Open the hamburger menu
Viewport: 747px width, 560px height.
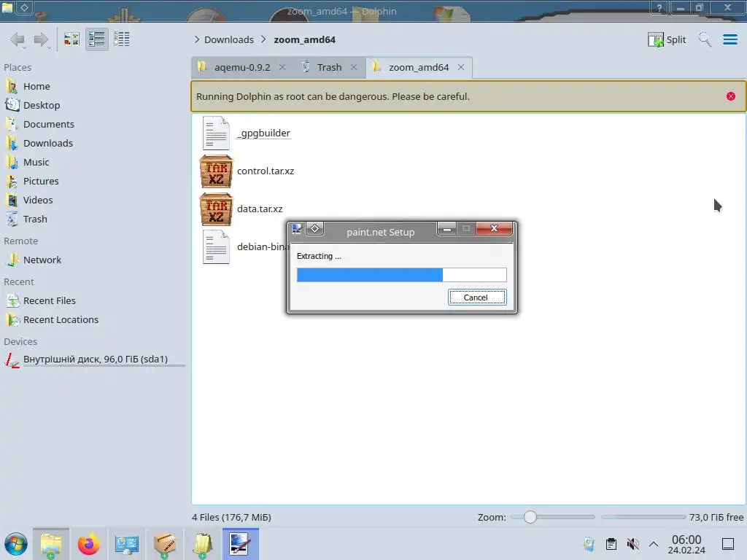729,39
